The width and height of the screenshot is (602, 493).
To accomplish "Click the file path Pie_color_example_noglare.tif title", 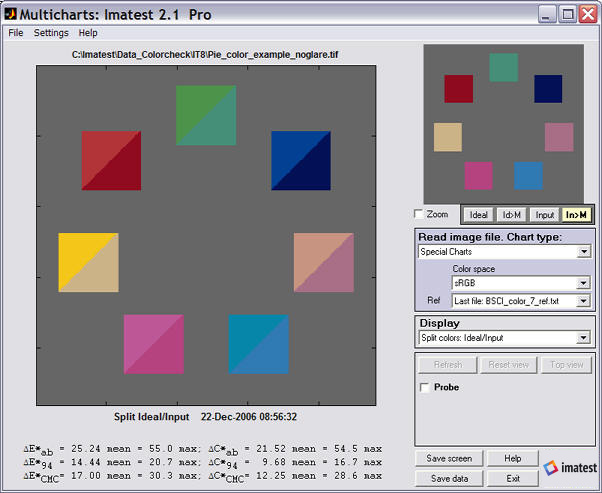I will [205, 55].
